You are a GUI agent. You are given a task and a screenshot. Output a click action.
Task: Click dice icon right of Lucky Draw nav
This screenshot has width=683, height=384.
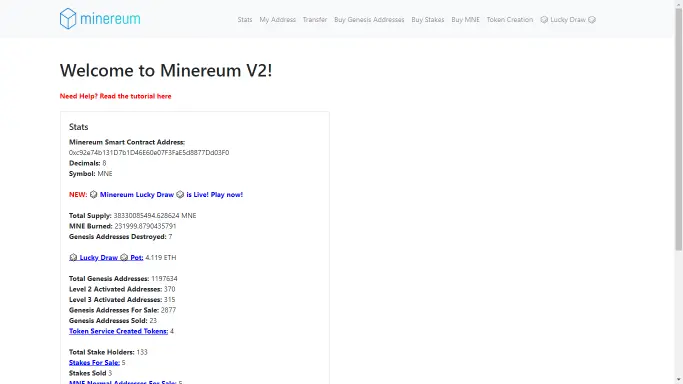592,20
